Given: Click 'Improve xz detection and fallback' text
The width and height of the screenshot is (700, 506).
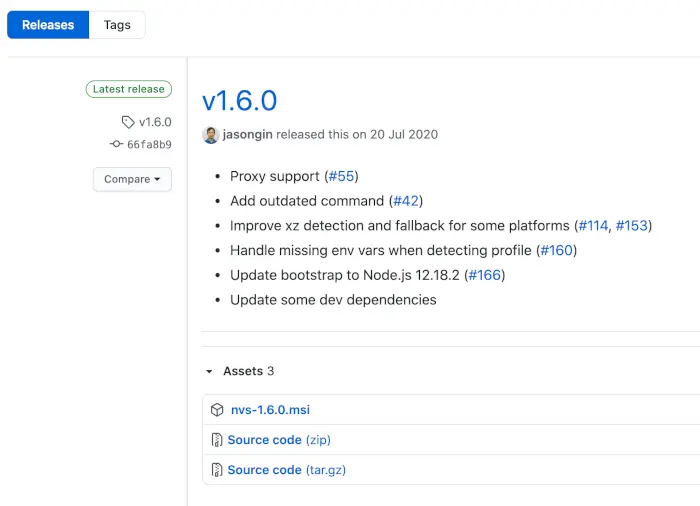Looking at the screenshot, I should point(338,226).
